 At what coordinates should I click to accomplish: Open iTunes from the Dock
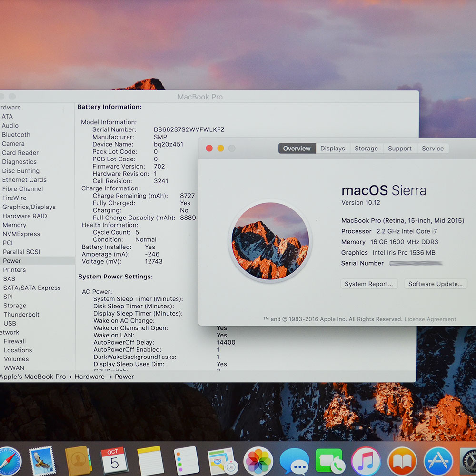pyautogui.click(x=366, y=461)
